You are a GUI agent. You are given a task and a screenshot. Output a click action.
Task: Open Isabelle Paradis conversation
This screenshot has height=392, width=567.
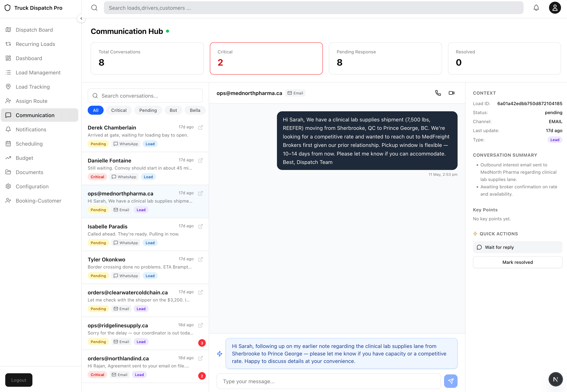(x=145, y=234)
